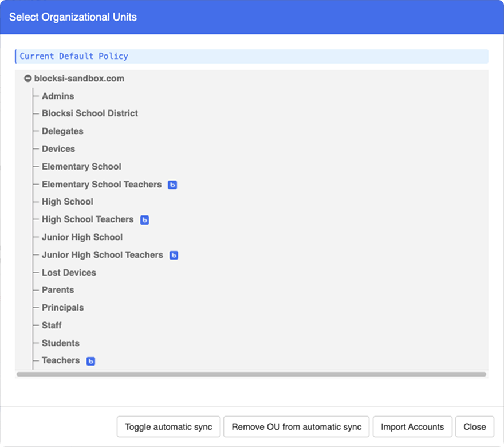Select the Devices organizational unit
Screen dimensions: 504x447
pos(58,148)
